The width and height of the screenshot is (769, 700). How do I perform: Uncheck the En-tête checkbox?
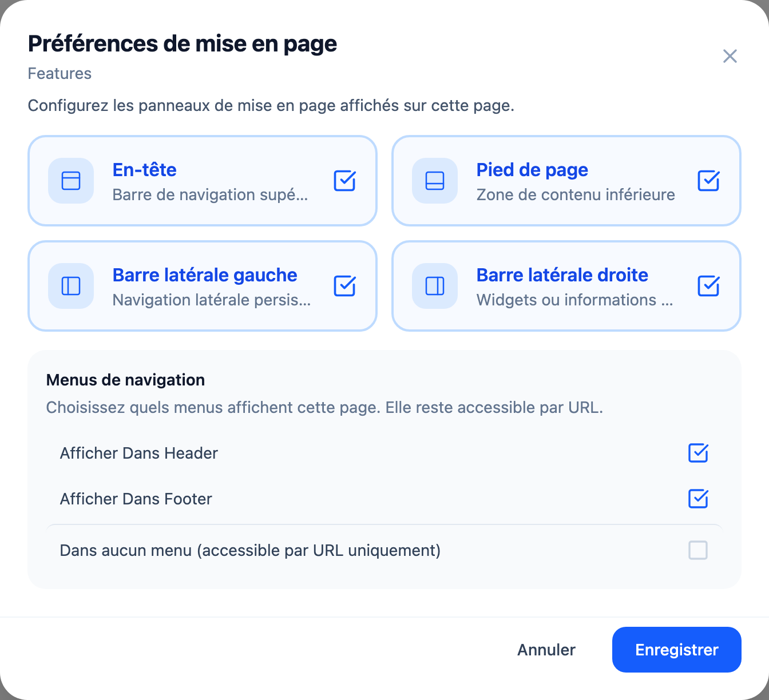pyautogui.click(x=345, y=181)
